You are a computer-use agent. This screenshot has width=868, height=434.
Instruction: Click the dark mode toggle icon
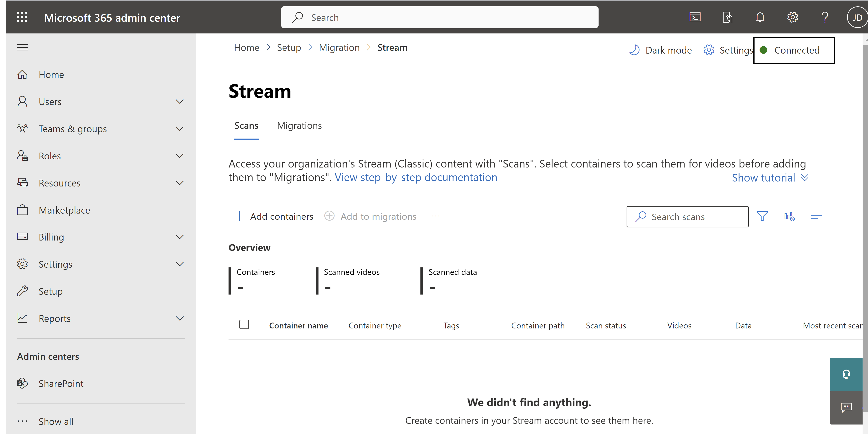(x=635, y=50)
